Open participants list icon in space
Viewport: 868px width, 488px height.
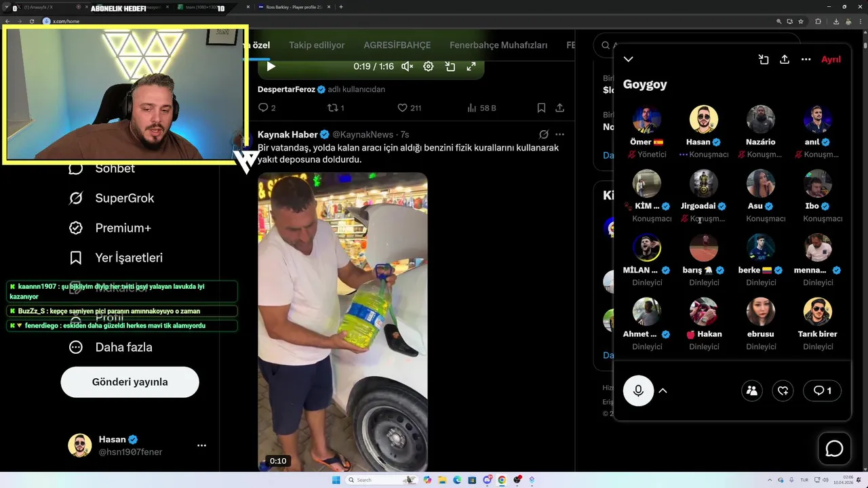point(751,390)
